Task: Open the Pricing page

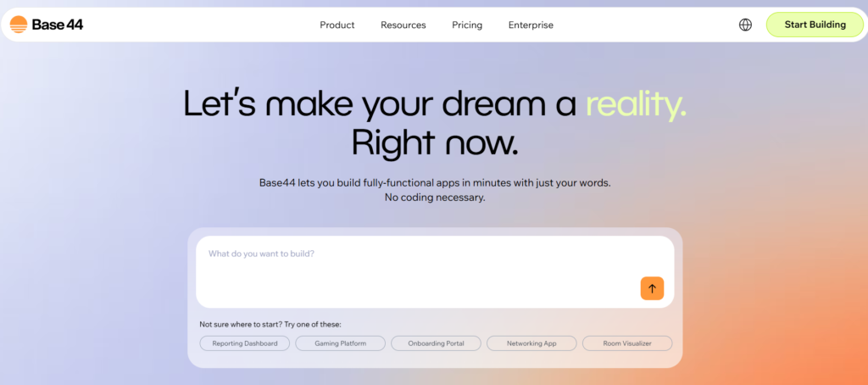Action: (x=467, y=25)
